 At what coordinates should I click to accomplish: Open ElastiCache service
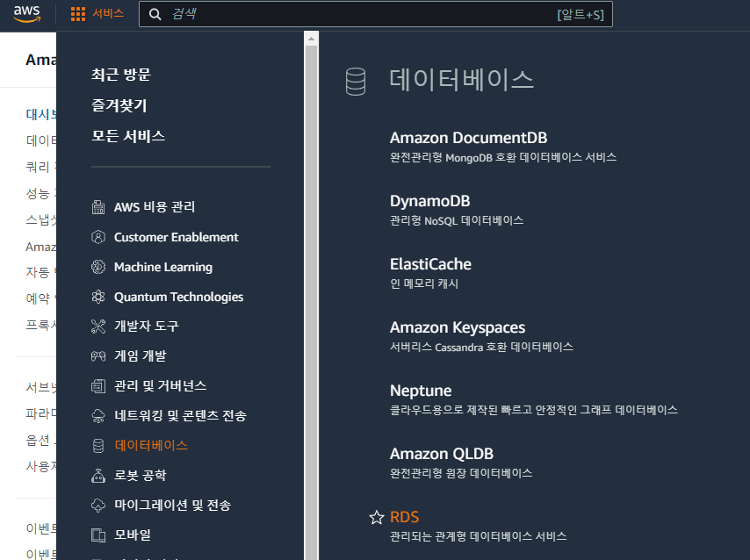430,264
